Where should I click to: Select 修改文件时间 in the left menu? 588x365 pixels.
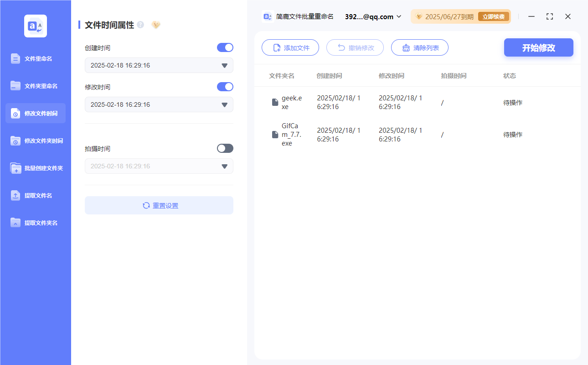click(36, 113)
